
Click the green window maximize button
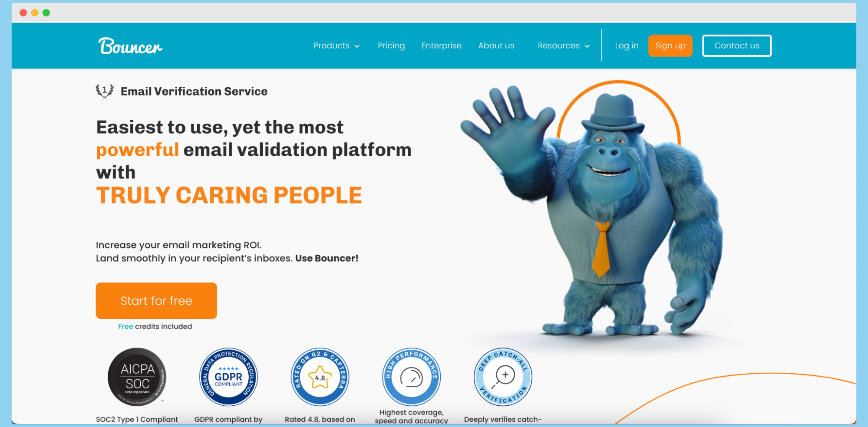[46, 13]
